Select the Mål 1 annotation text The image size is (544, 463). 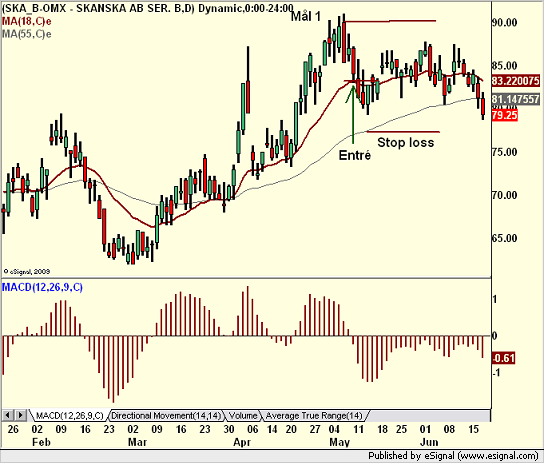306,16
